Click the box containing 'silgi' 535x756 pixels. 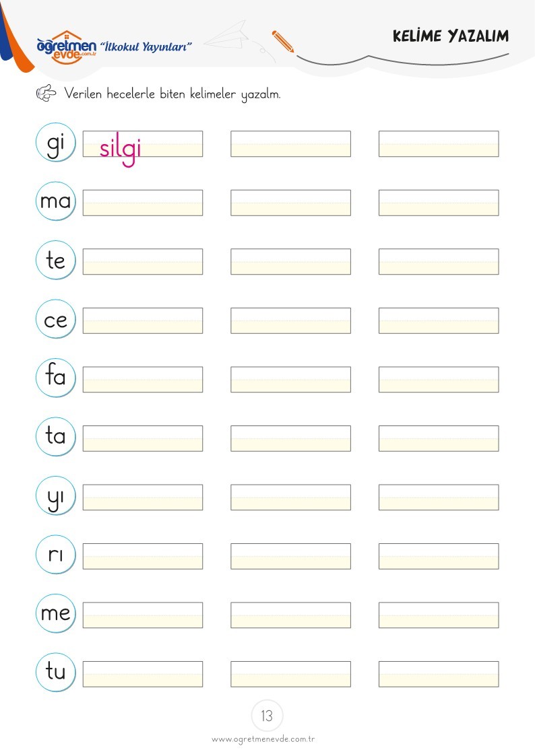click(143, 143)
